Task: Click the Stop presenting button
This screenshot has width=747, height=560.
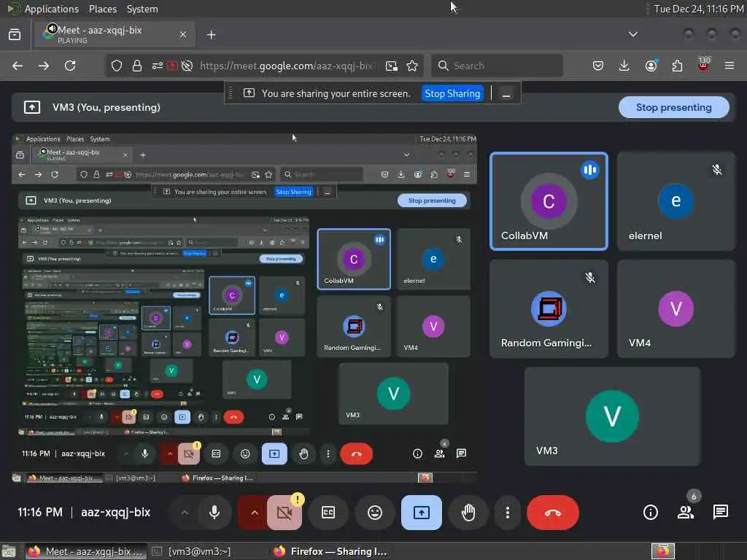Action: pos(673,108)
